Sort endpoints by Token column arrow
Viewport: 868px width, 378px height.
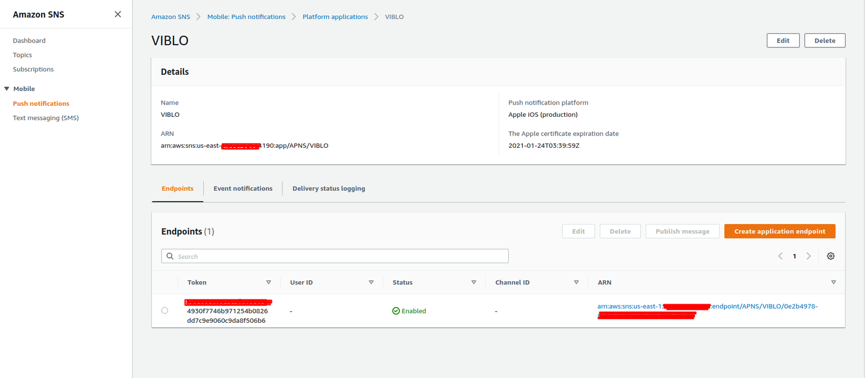click(268, 282)
